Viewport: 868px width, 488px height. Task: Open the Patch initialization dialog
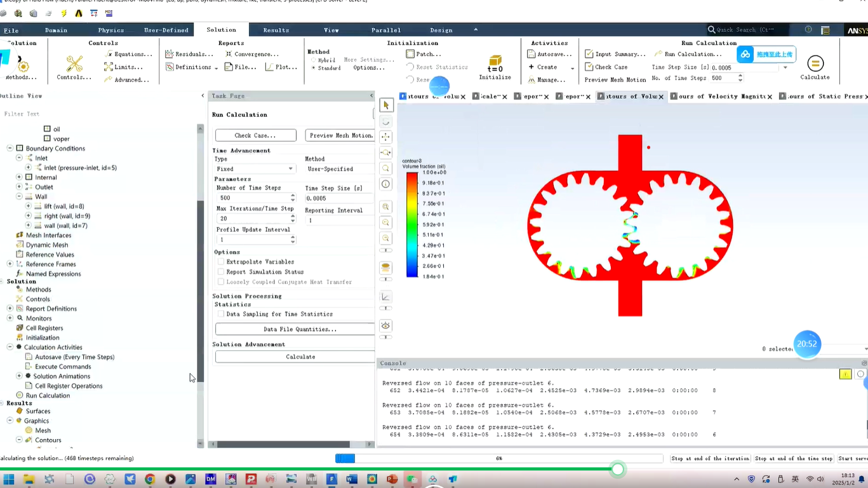pos(424,54)
